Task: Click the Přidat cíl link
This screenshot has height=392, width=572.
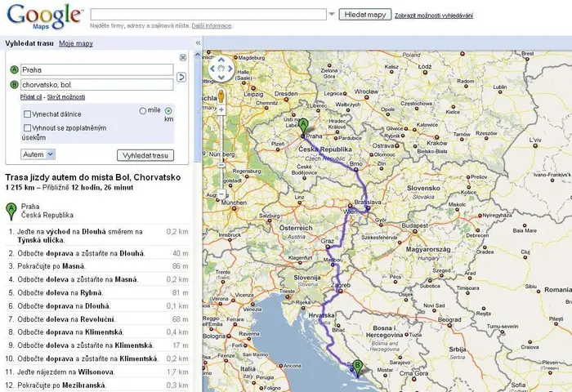Action: point(31,97)
